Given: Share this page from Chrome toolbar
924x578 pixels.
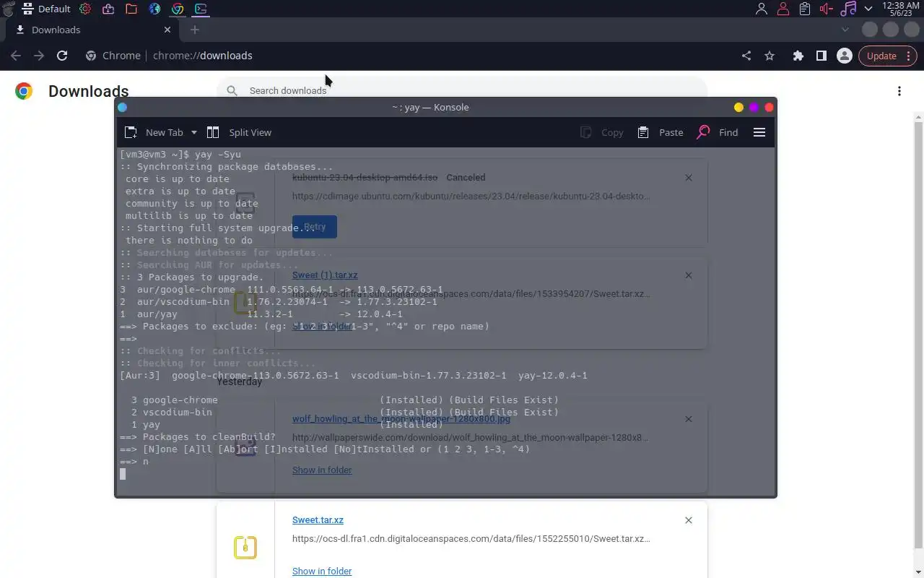Looking at the screenshot, I should (x=746, y=56).
